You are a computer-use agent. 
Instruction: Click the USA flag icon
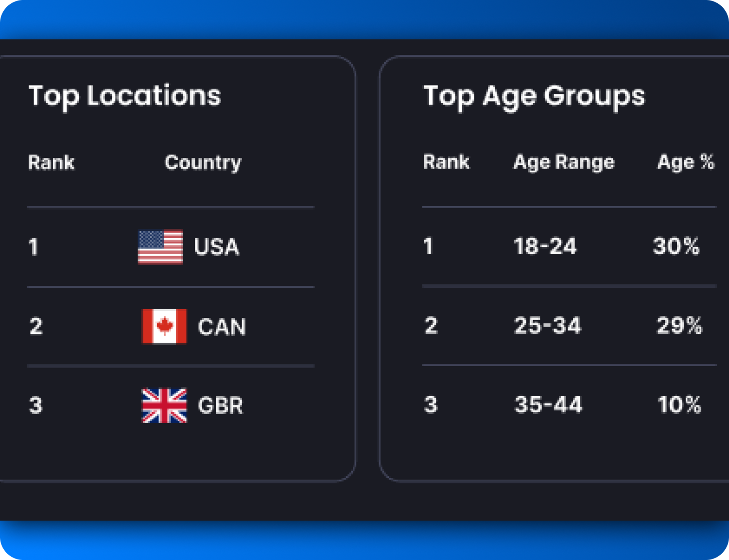click(x=160, y=247)
